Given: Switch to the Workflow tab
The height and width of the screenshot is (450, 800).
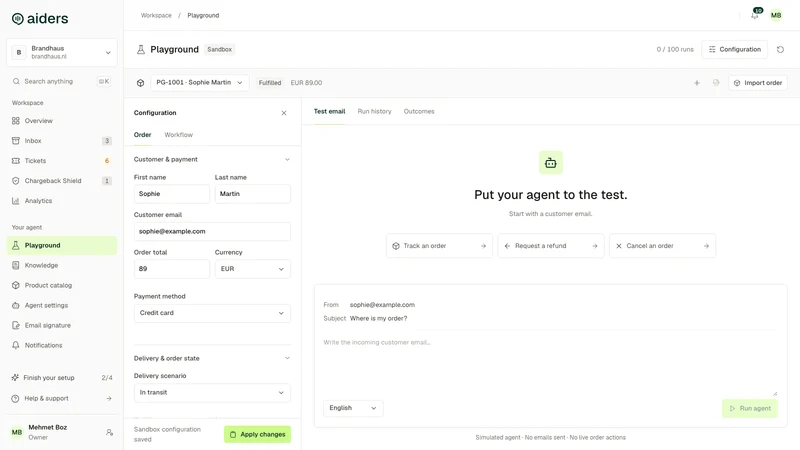Looking at the screenshot, I should coord(179,135).
